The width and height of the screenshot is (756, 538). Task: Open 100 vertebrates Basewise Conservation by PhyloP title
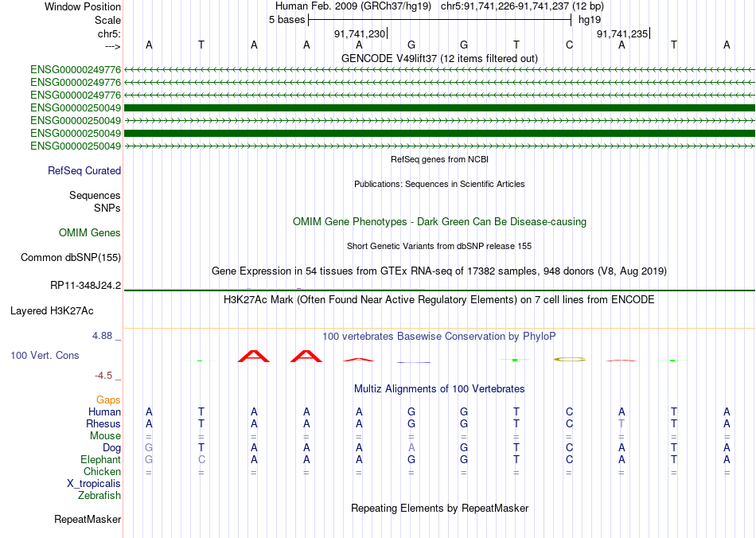point(439,337)
